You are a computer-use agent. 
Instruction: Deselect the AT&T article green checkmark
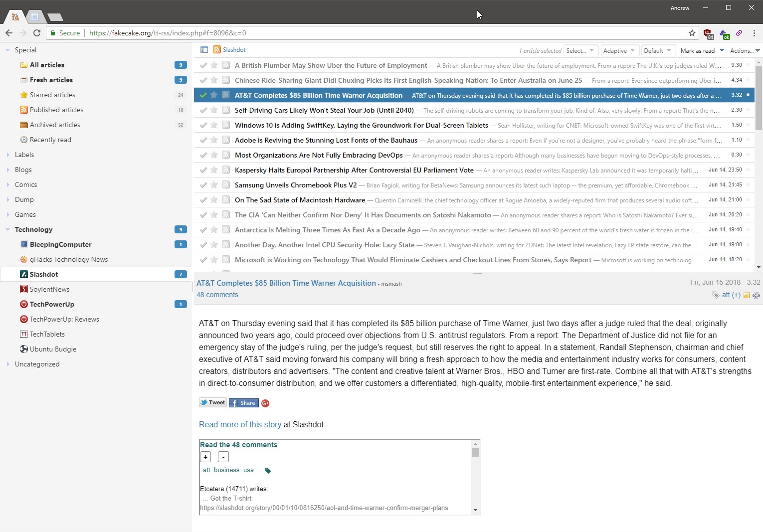203,95
